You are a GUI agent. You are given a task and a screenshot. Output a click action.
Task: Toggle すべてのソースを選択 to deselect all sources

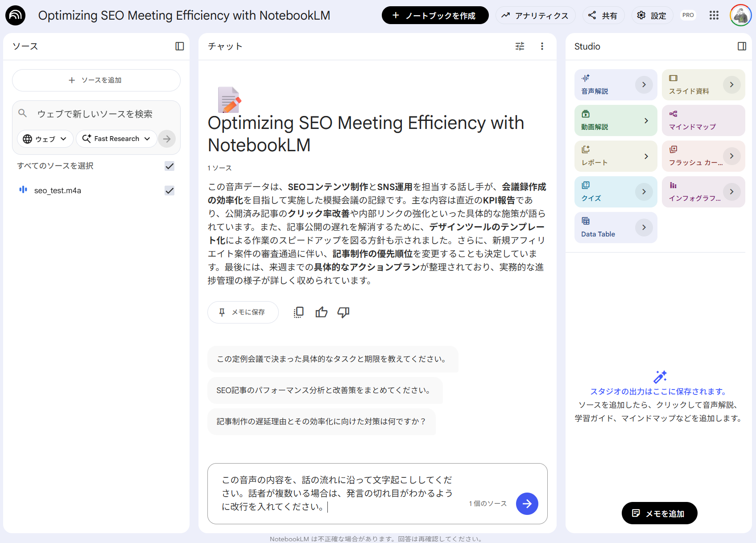[x=169, y=166]
